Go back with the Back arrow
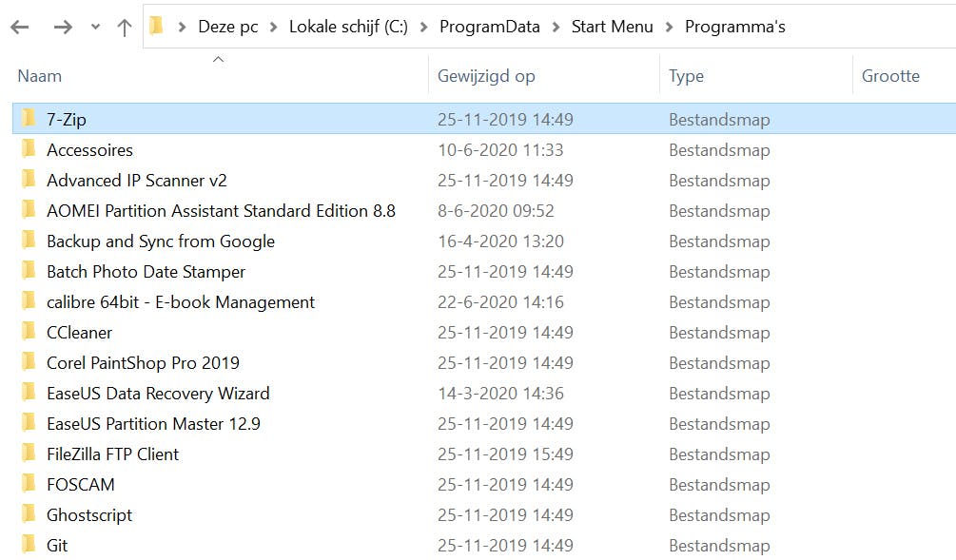Image resolution: width=956 pixels, height=560 pixels. (20, 27)
